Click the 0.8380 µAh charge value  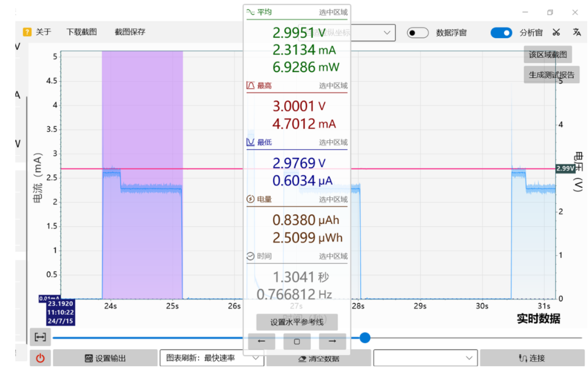click(306, 220)
